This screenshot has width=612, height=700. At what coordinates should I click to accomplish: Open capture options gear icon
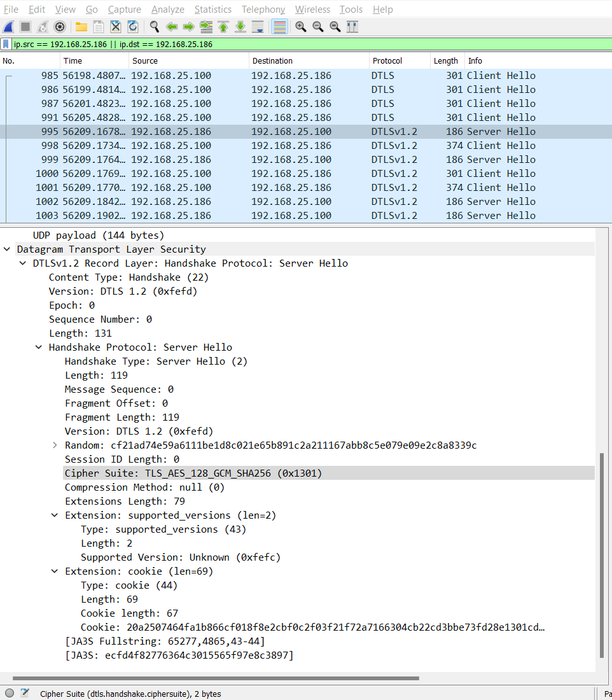coord(59,27)
